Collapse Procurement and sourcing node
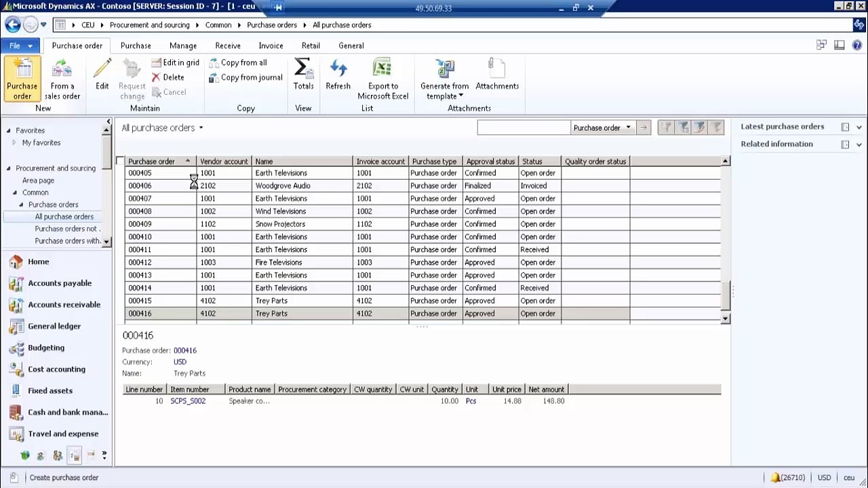 [x=9, y=169]
